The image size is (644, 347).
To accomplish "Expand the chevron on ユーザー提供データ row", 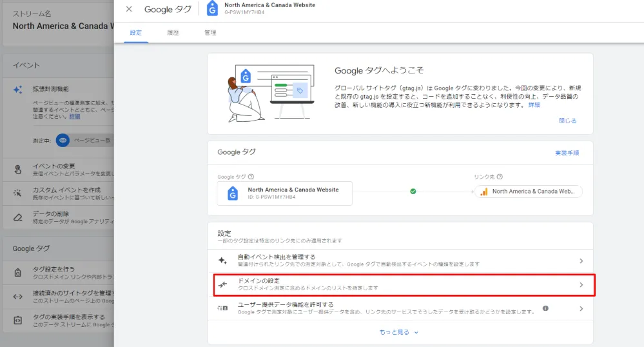I will coord(581,308).
